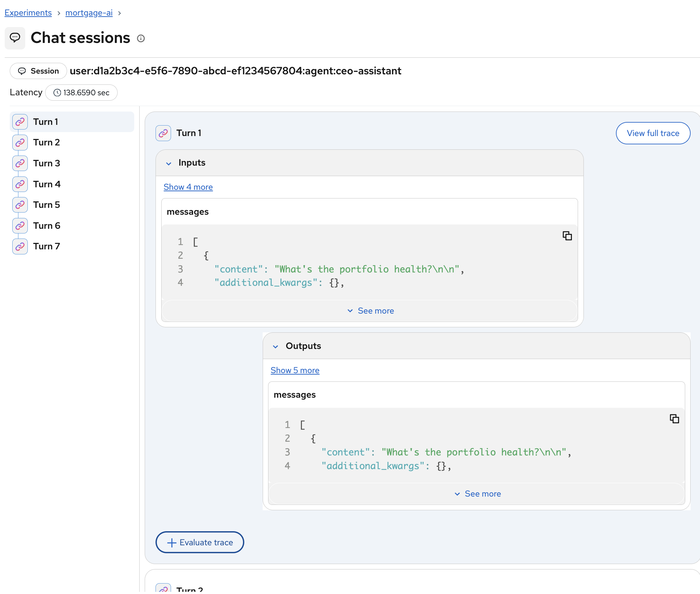The height and width of the screenshot is (594, 700).
Task: Copy the Inputs messages JSON
Action: point(567,236)
